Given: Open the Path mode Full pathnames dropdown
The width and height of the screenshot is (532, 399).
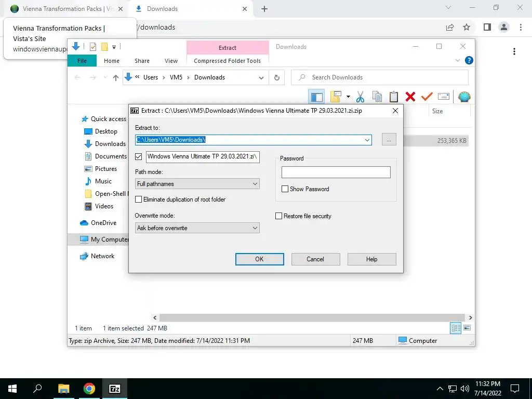Looking at the screenshot, I should 197,184.
